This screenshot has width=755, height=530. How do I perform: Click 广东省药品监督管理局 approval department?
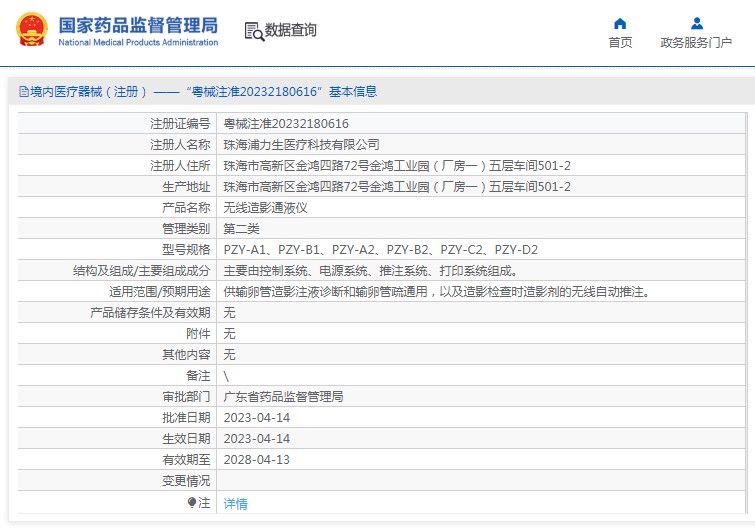click(283, 397)
